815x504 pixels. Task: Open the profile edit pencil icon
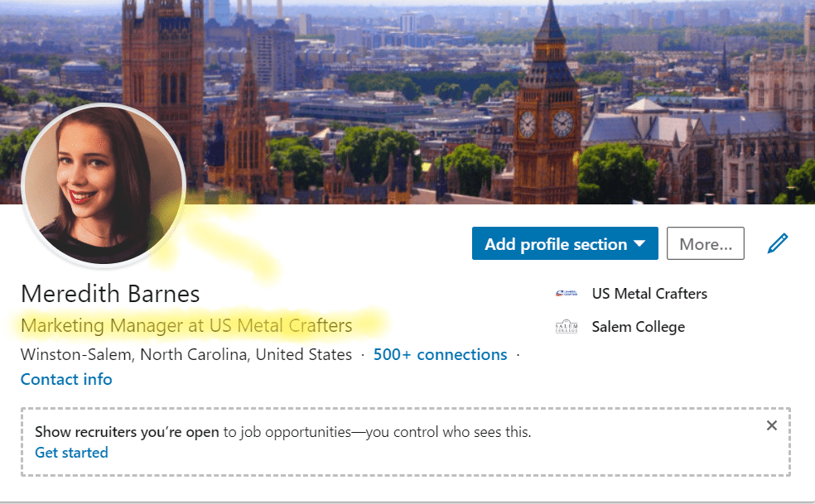(777, 242)
